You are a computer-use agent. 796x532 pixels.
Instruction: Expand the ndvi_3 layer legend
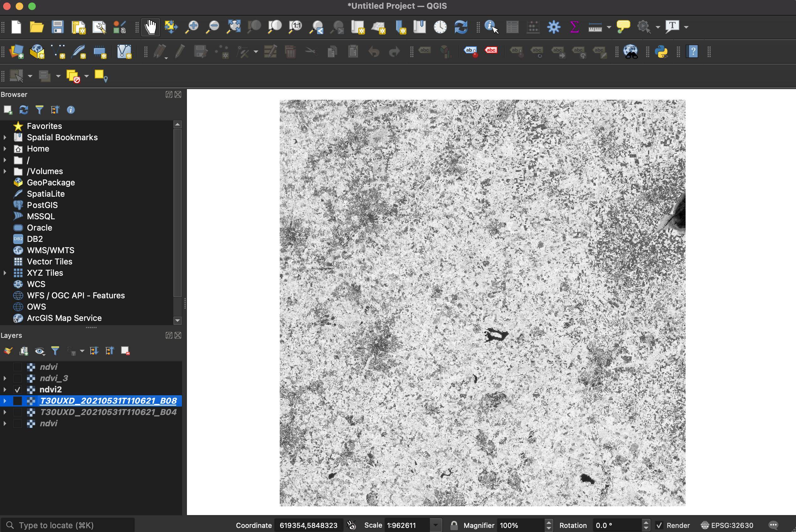(x=5, y=378)
